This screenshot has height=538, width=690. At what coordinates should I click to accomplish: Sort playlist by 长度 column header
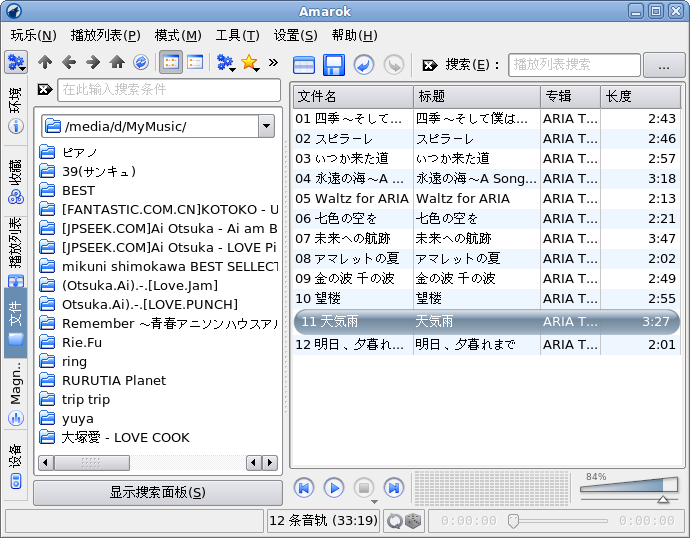point(641,96)
